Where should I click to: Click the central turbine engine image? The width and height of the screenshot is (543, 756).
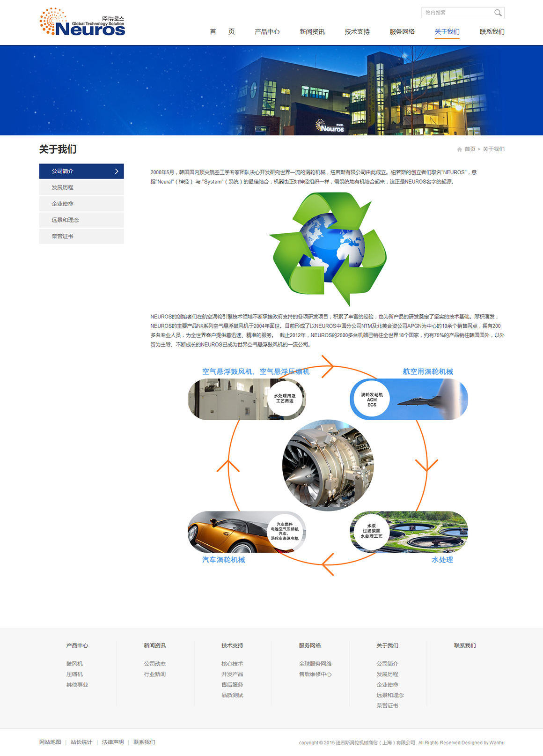pos(328,465)
